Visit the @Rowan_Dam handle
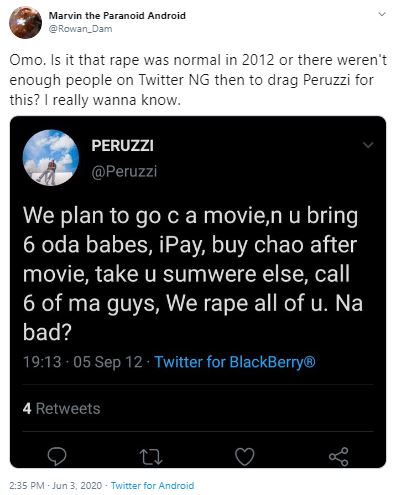The width and height of the screenshot is (395, 495). (x=80, y=29)
